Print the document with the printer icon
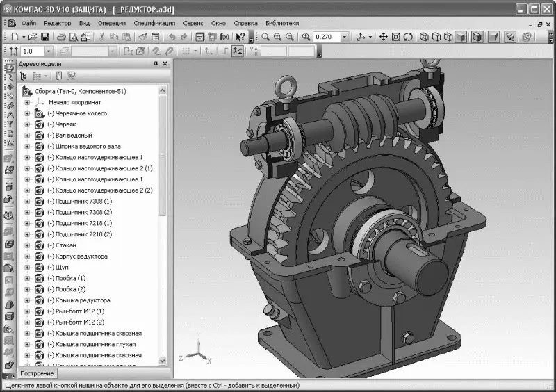This screenshot has height=392, width=556. [61, 37]
